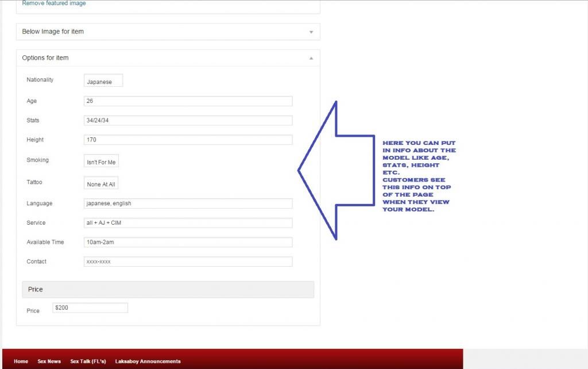The height and width of the screenshot is (369, 588).
Task: Click the Contact label
Action: click(x=36, y=262)
